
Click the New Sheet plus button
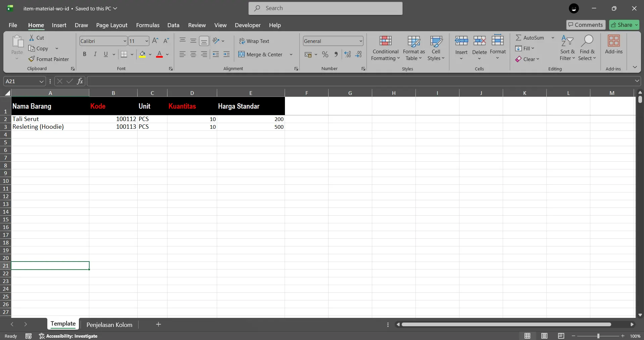(158, 324)
